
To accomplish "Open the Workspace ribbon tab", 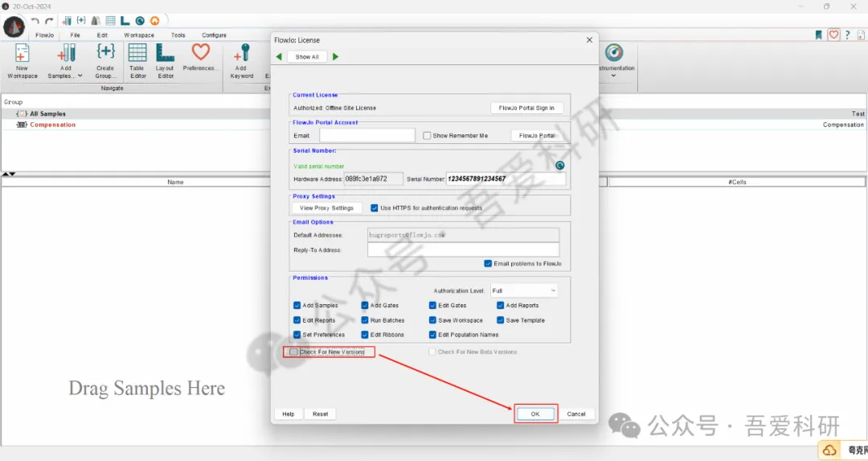I will pos(139,35).
